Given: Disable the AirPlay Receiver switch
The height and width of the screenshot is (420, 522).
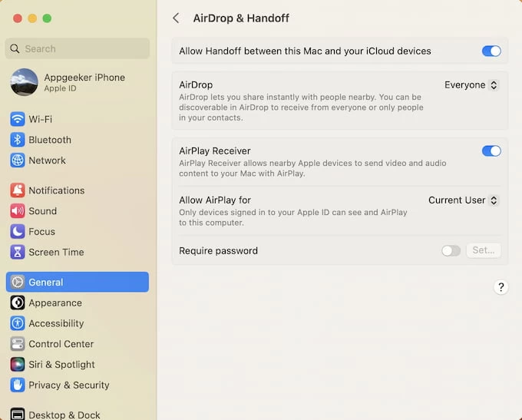Looking at the screenshot, I should (x=491, y=151).
